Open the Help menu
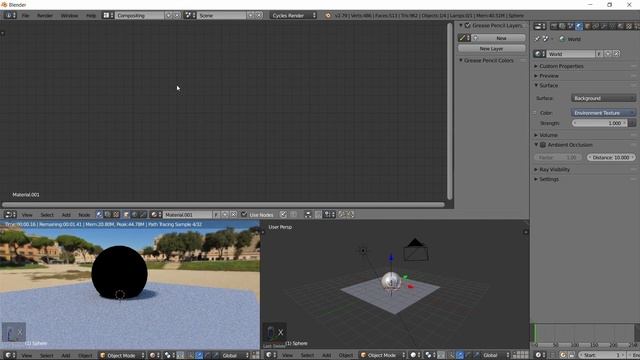Viewport: 640px width, 360px height. [x=91, y=16]
